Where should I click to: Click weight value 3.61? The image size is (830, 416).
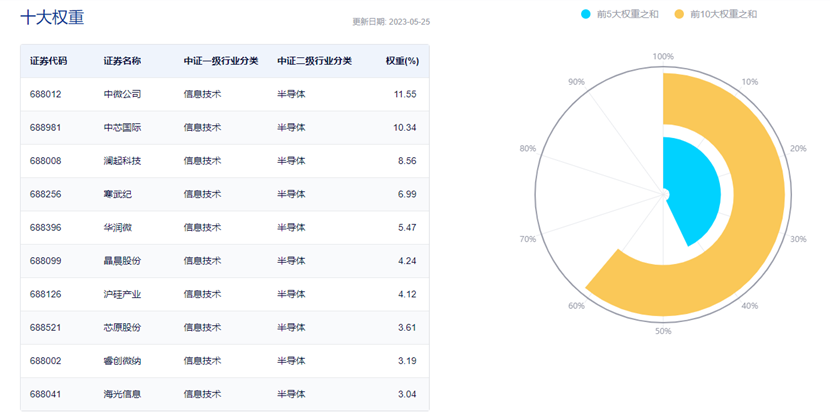pos(407,328)
